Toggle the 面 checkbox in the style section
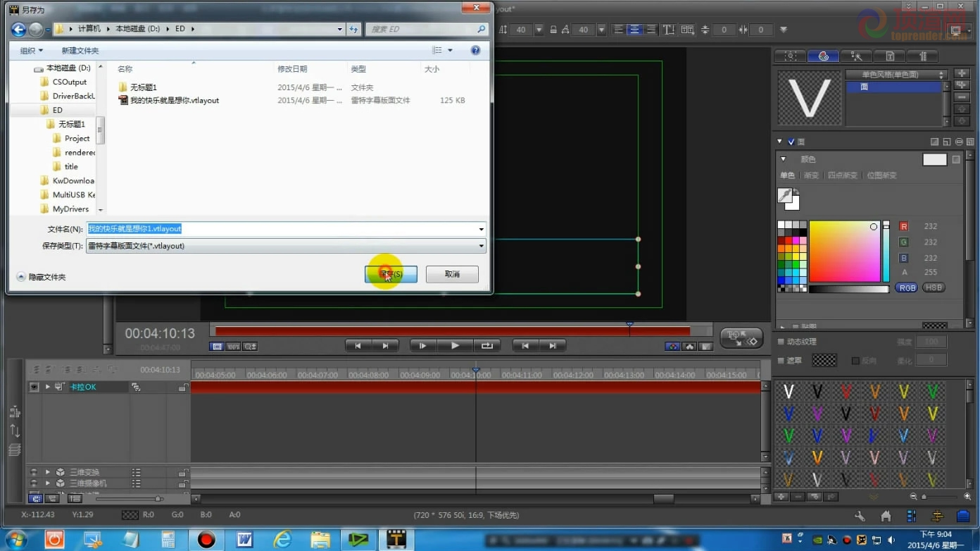This screenshot has height=551, width=980. [791, 142]
